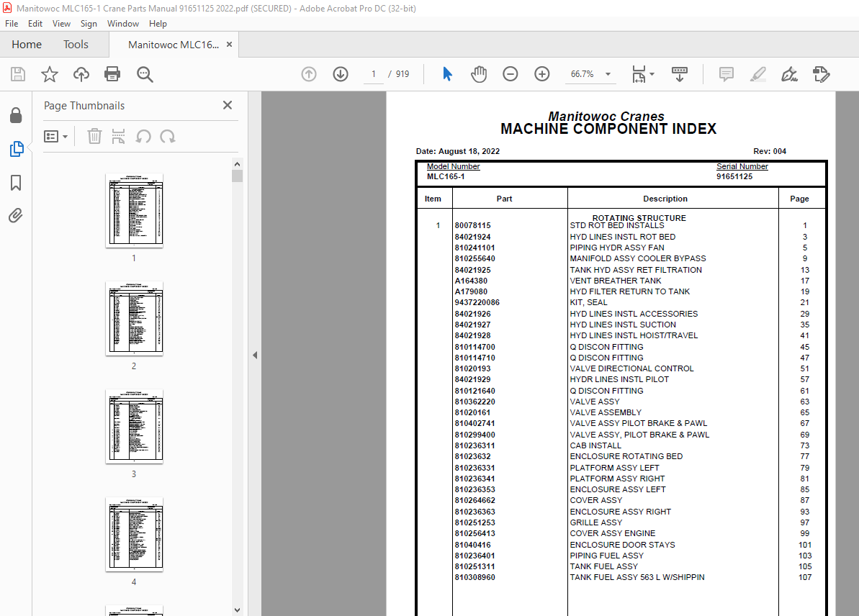Click the print pages icon in thumbnails
Image resolution: width=859 pixels, height=616 pixels.
[x=118, y=136]
